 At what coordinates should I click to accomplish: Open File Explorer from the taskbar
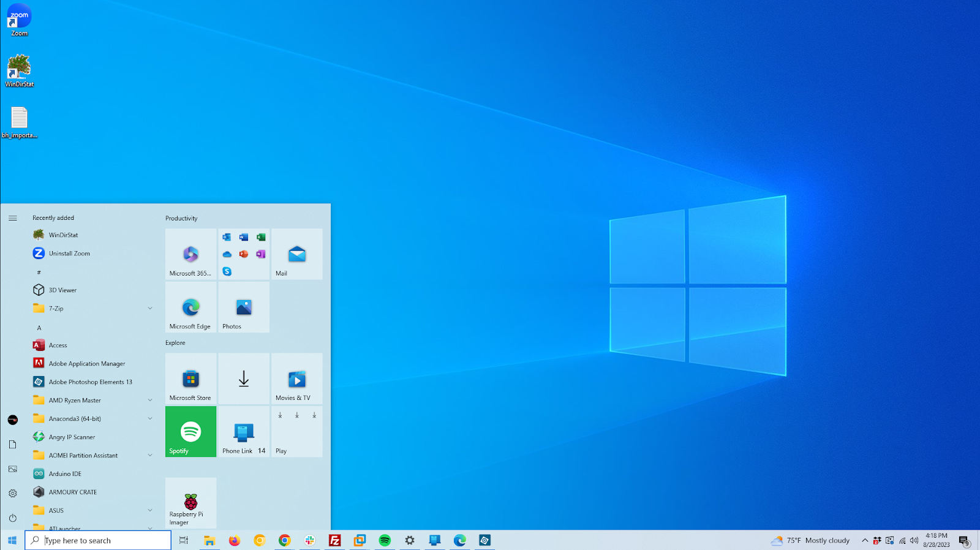(x=209, y=540)
